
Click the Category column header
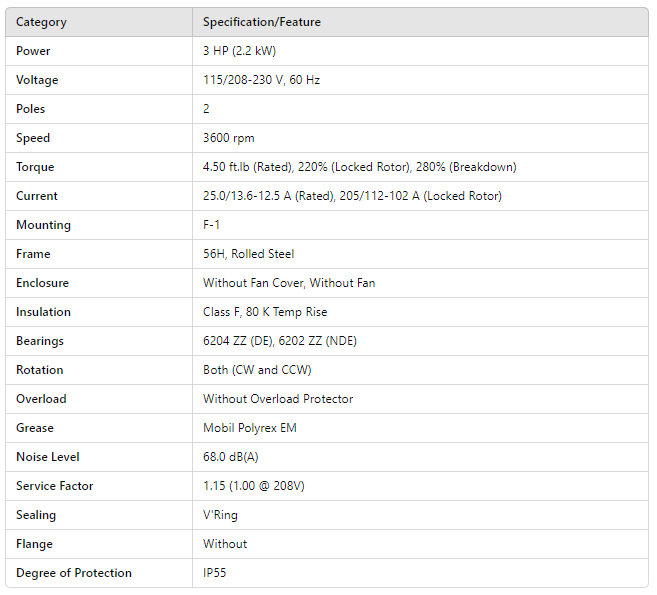tap(42, 22)
